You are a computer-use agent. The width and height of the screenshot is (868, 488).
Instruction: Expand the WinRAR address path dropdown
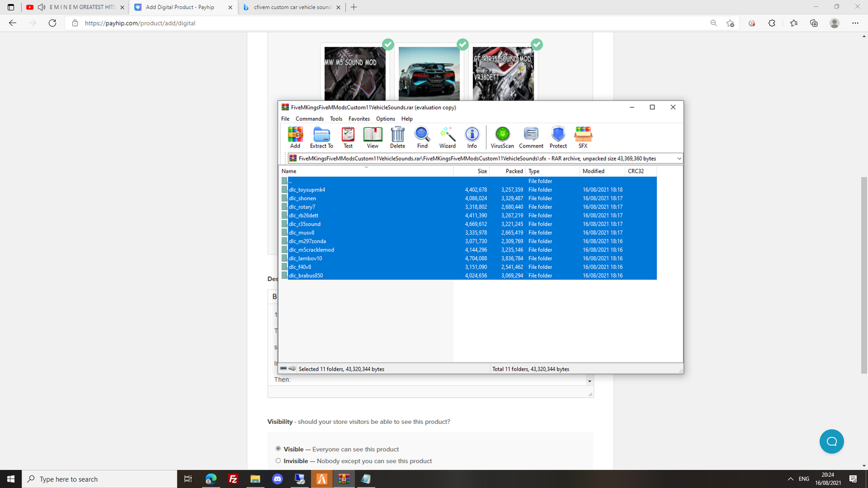pos(679,158)
